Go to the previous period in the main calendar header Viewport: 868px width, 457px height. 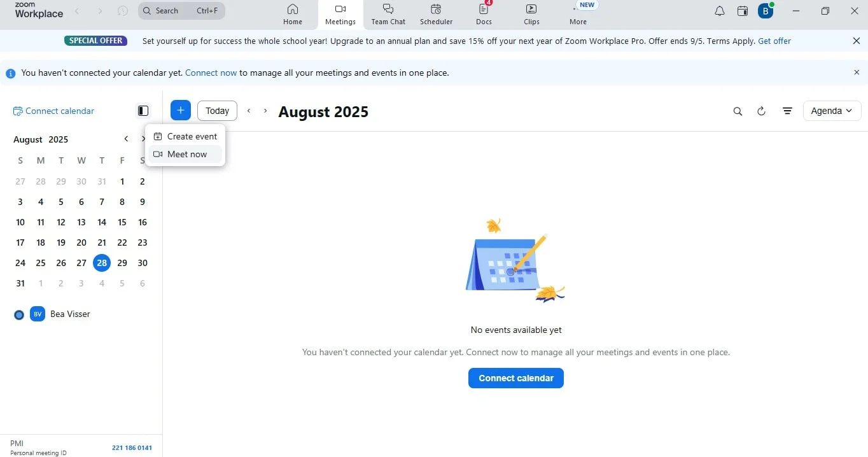tap(249, 111)
